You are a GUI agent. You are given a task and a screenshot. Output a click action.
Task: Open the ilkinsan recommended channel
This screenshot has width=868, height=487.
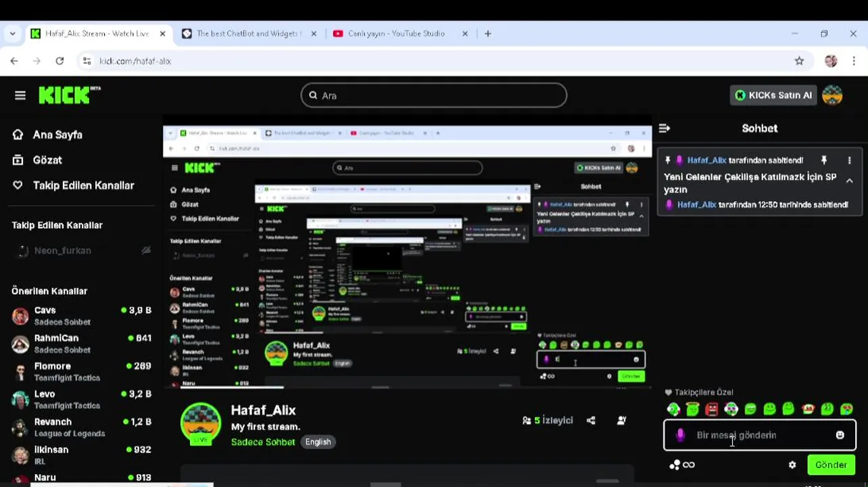[x=82, y=455]
